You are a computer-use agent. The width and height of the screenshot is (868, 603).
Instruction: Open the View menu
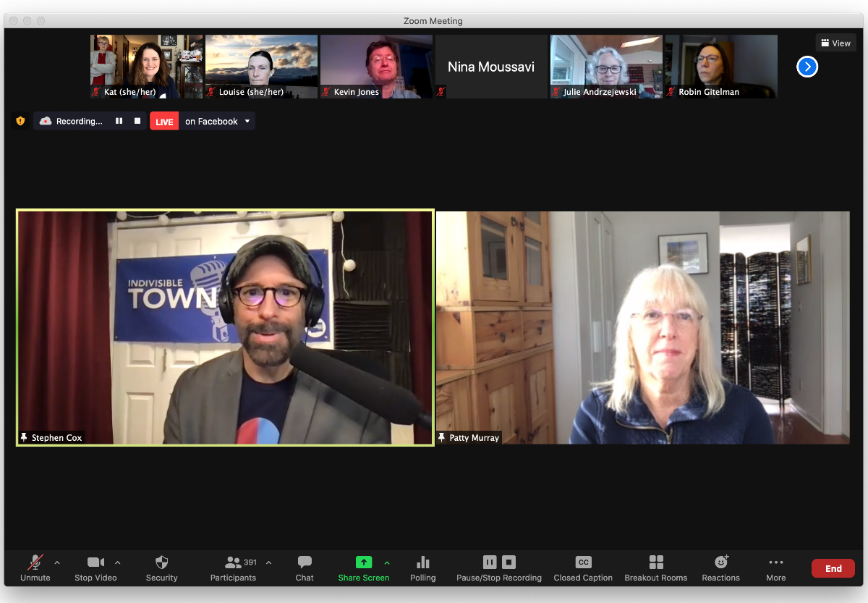(835, 42)
